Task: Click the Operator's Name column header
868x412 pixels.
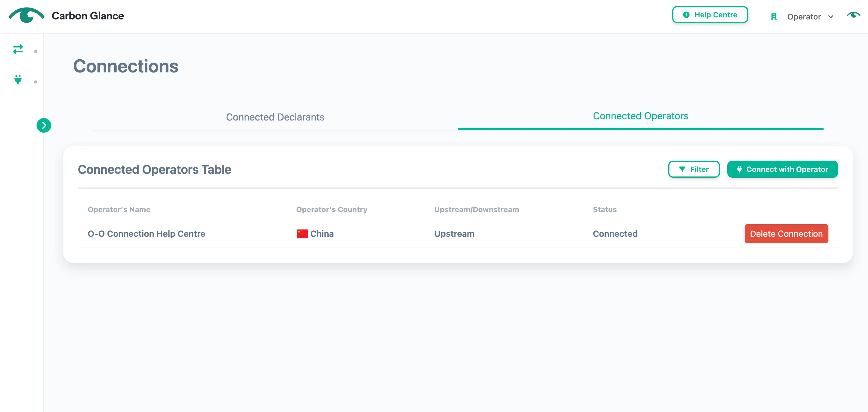Action: [119, 209]
